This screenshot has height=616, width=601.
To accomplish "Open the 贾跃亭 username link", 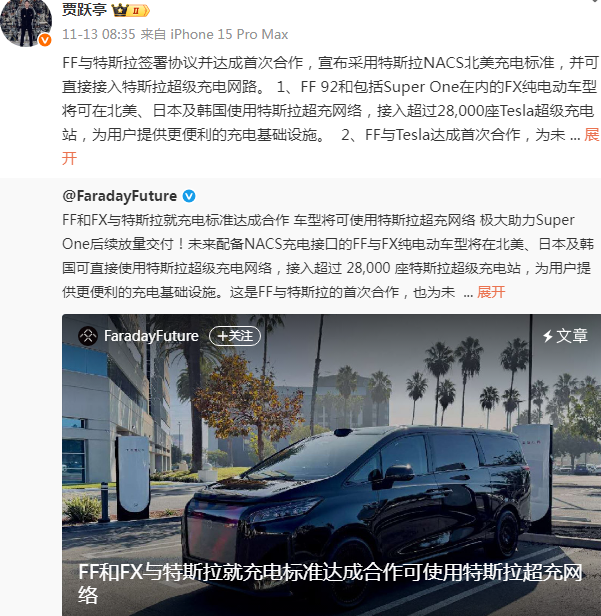I will point(84,9).
